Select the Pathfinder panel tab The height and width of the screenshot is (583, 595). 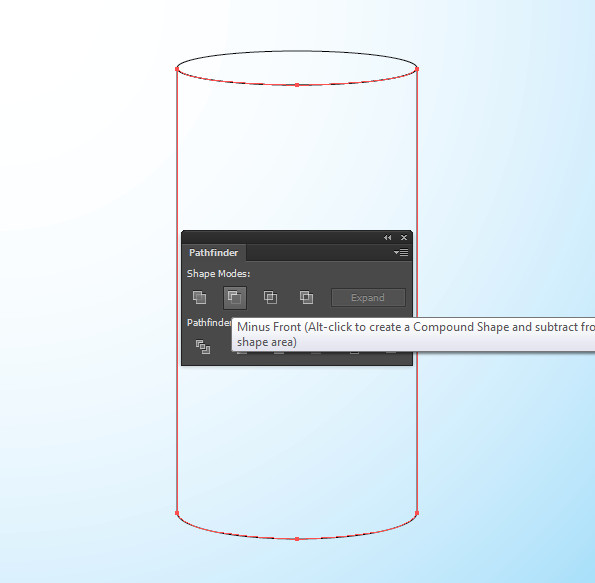214,253
